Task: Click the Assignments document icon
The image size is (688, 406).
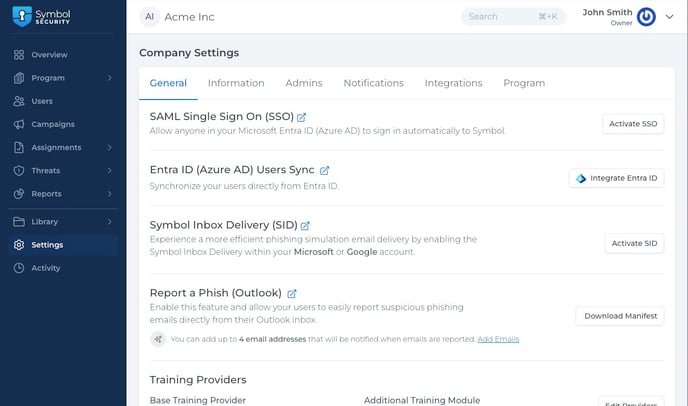Action: pyautogui.click(x=19, y=147)
